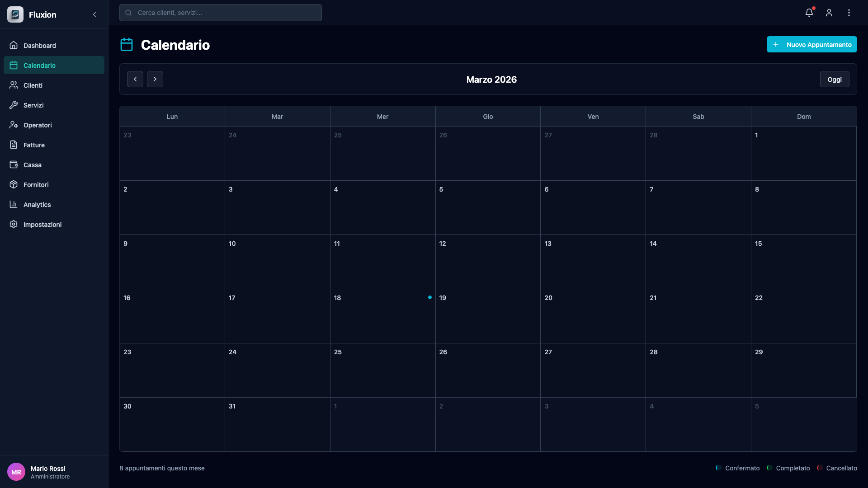
Task: Select the Clienti icon in the sidebar
Action: 14,85
